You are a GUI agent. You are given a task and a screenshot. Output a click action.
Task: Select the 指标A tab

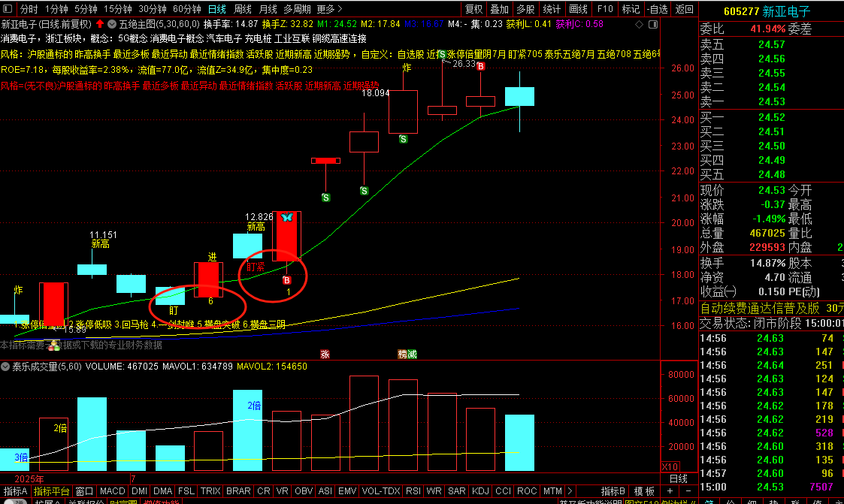(15, 491)
